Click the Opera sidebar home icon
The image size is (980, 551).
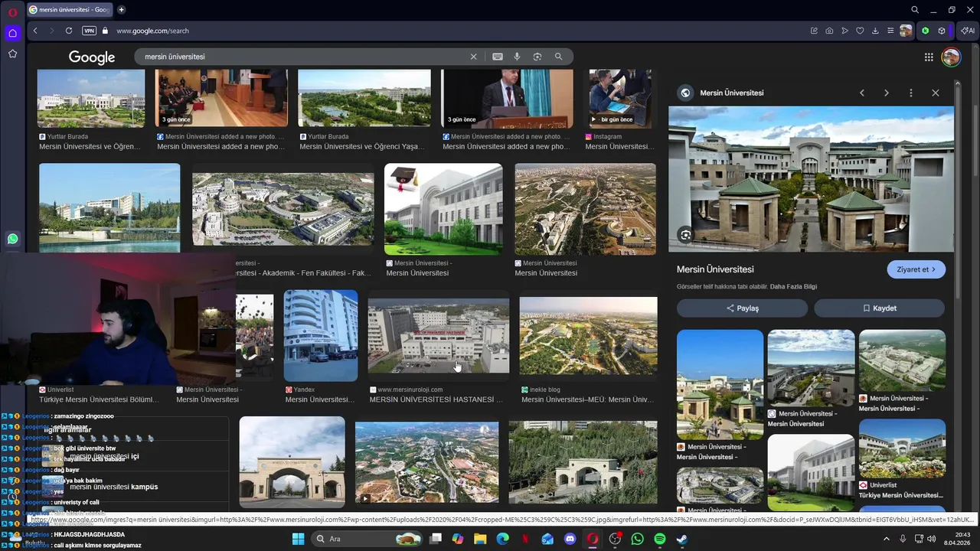pyautogui.click(x=12, y=33)
